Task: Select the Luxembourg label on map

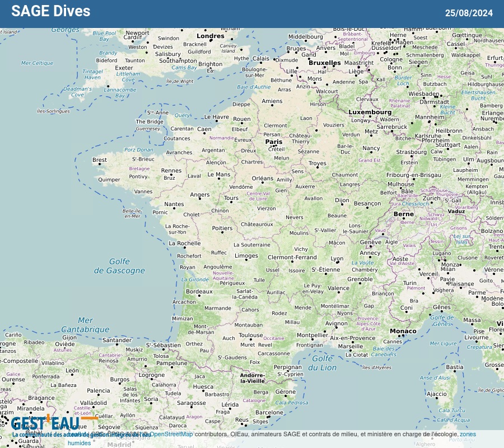Action: [x=370, y=112]
